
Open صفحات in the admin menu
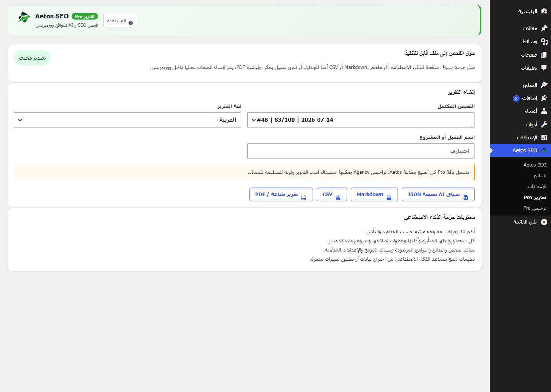click(520, 55)
